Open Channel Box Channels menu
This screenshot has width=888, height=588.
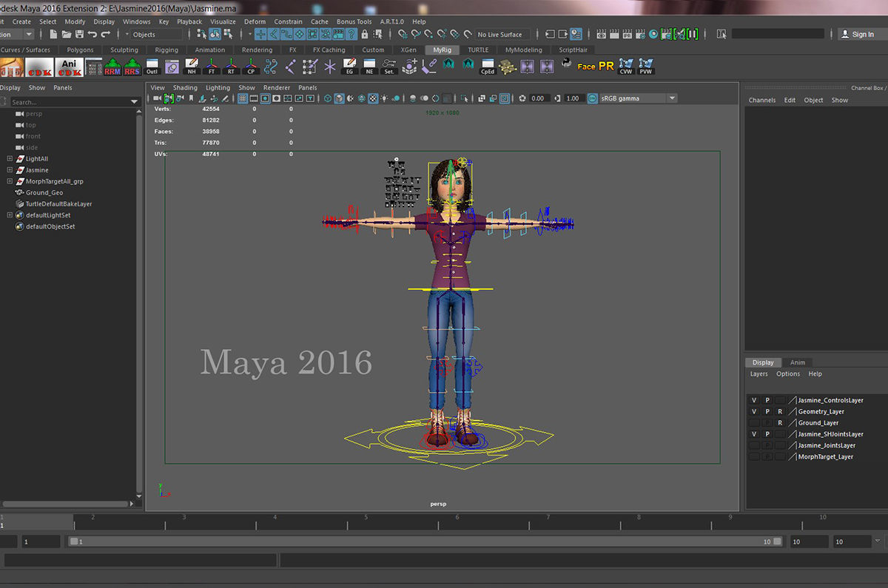click(x=762, y=100)
